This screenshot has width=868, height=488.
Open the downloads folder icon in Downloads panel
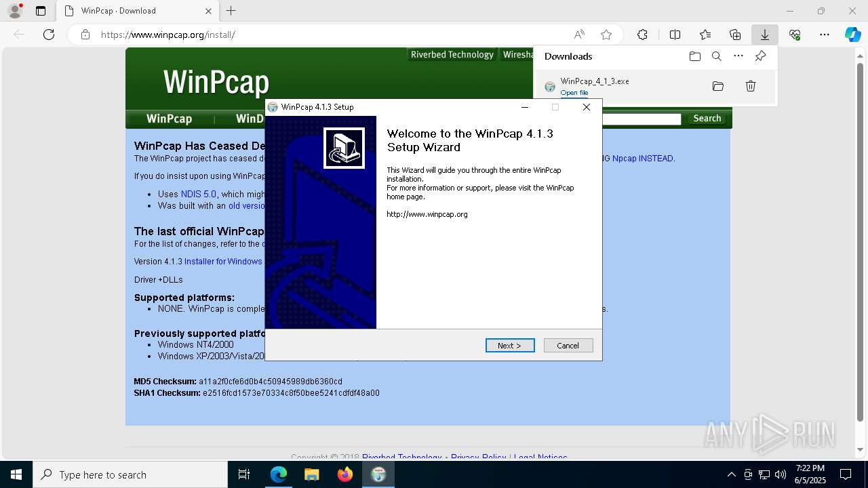pos(694,56)
